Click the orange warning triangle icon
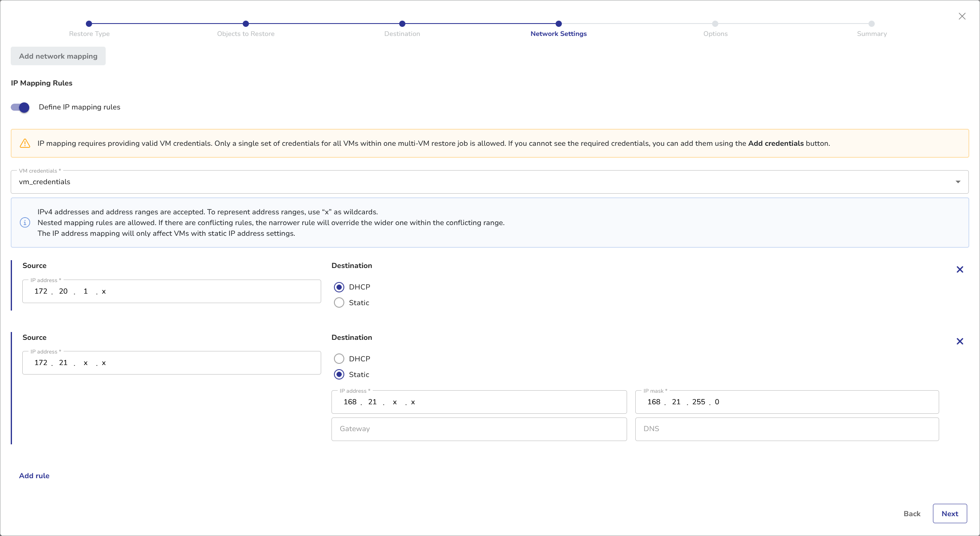Viewport: 980px width, 536px height. tap(25, 143)
